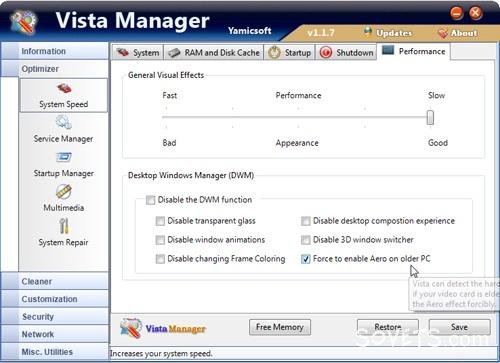Image resolution: width=500 pixels, height=363 pixels.
Task: Click the red icon on the Shutdown tab
Action: (326, 53)
